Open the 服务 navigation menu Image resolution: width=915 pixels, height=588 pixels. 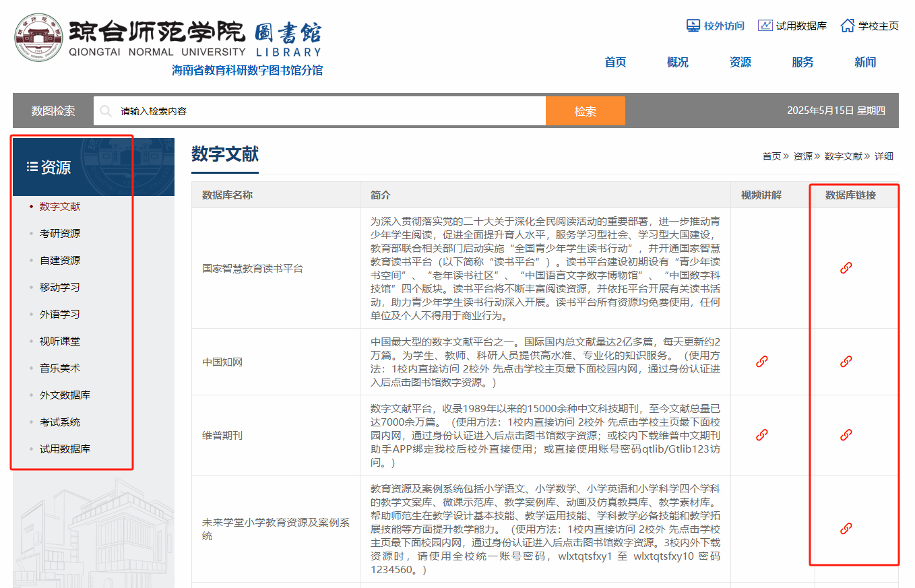[x=802, y=62]
